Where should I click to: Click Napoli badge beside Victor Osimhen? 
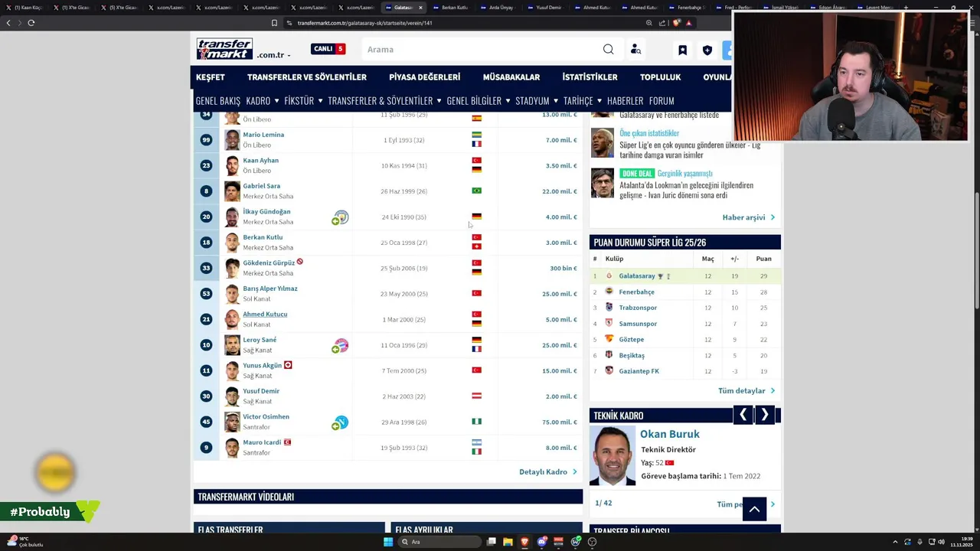pos(341,422)
